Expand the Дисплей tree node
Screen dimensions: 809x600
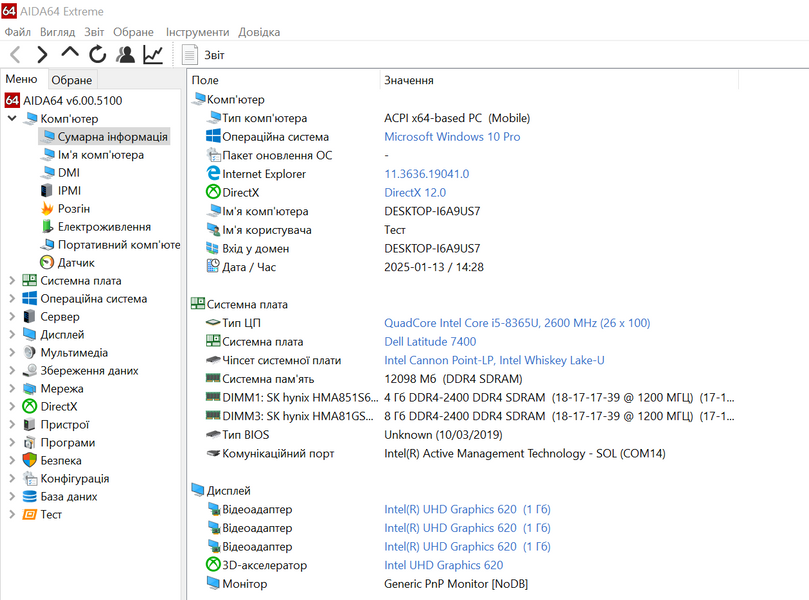click(x=12, y=334)
